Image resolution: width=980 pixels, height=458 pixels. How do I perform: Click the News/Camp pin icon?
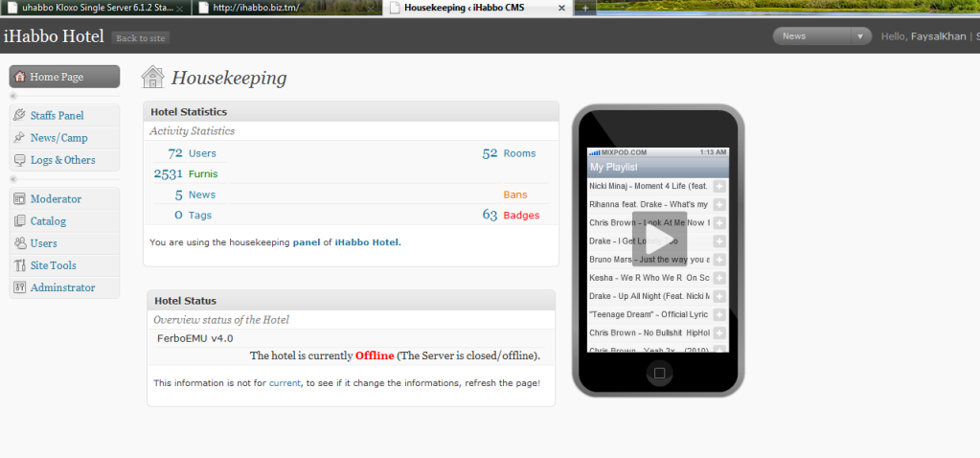tap(19, 138)
